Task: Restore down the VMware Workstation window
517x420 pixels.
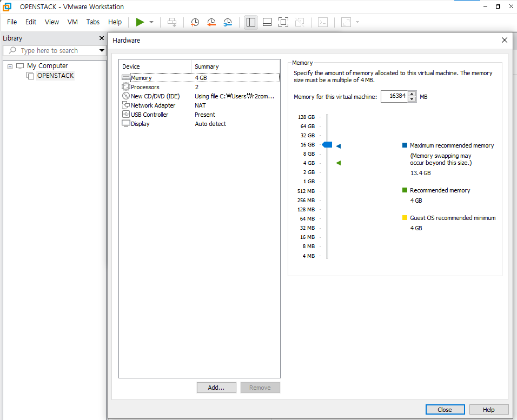Action: pyautogui.click(x=498, y=6)
